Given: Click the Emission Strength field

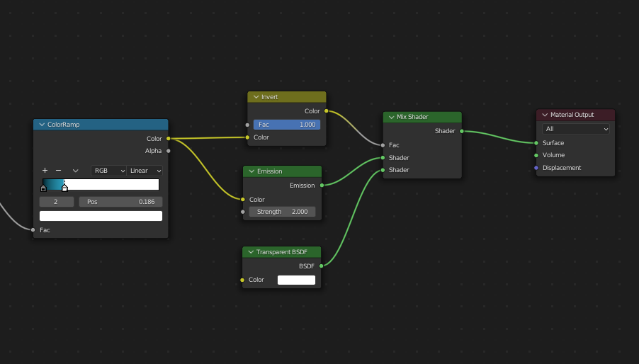Looking at the screenshot, I should 282,212.
